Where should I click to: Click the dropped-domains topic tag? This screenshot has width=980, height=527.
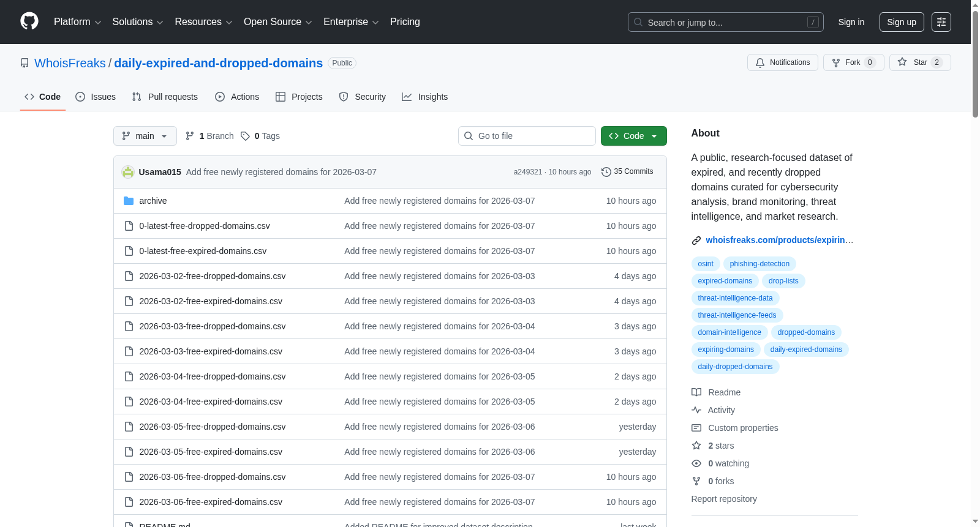pos(806,332)
